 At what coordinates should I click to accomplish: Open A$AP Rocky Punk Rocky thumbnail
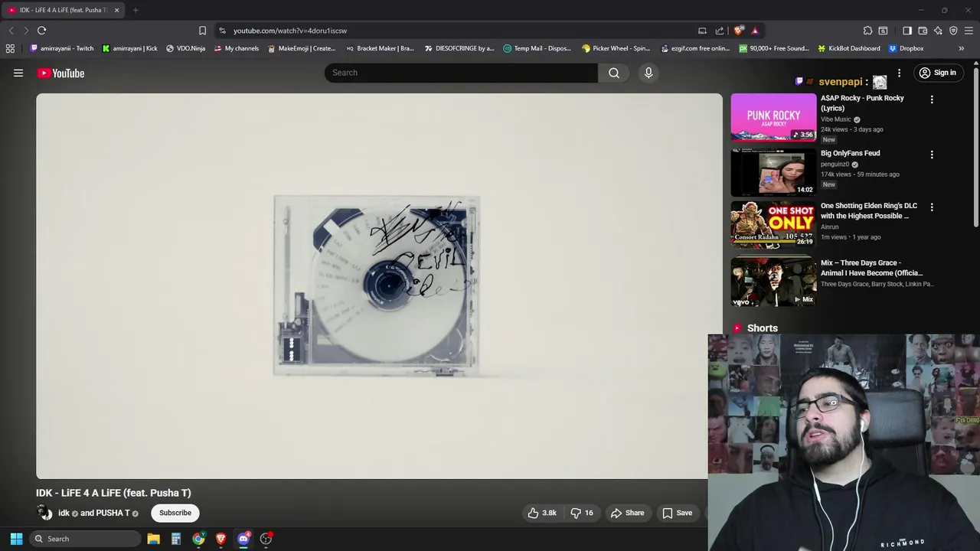point(773,118)
